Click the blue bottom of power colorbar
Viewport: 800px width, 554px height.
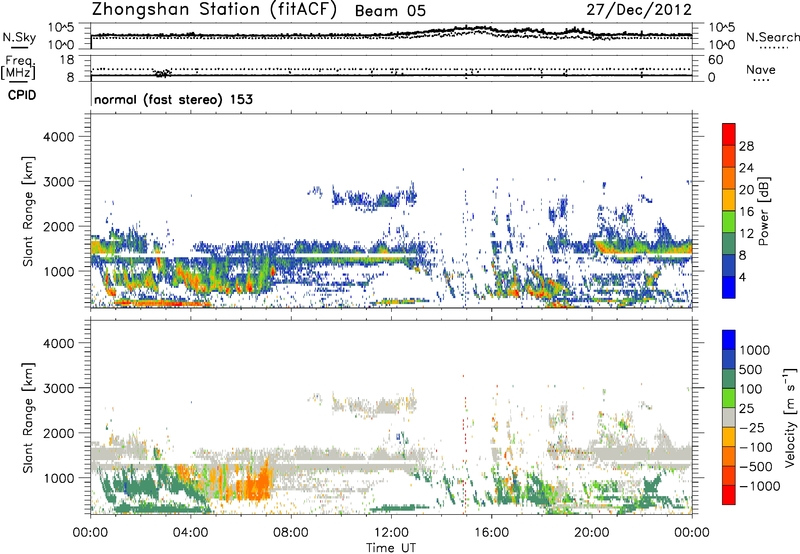pos(729,287)
